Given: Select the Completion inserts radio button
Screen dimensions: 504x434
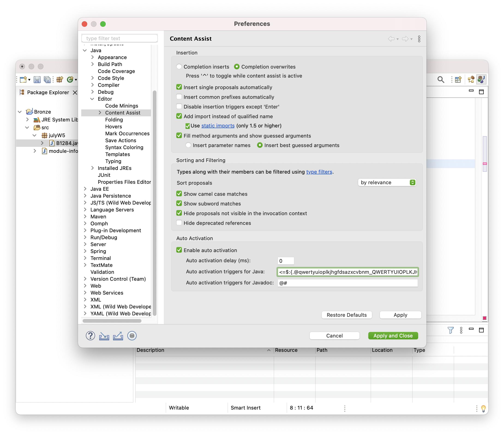Looking at the screenshot, I should pos(179,67).
